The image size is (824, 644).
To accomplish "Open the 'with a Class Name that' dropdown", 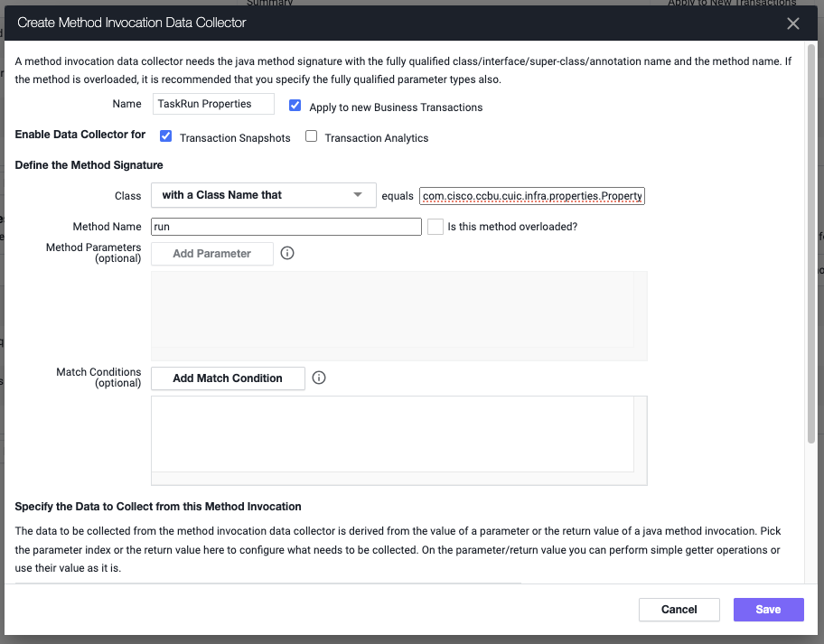I will tap(263, 195).
